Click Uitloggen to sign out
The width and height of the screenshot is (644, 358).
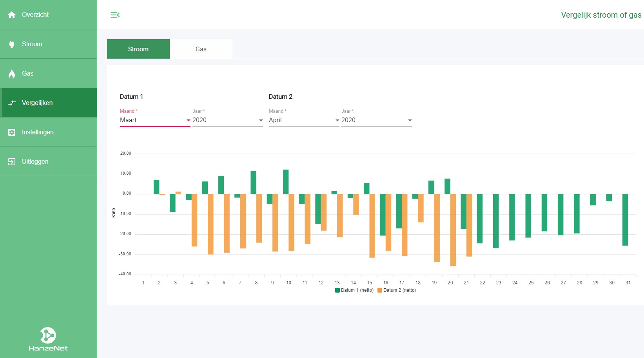49,161
